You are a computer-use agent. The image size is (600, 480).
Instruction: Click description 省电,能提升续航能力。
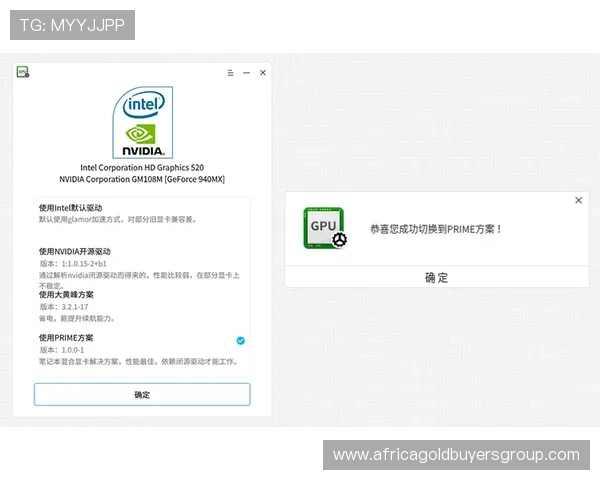(x=77, y=318)
